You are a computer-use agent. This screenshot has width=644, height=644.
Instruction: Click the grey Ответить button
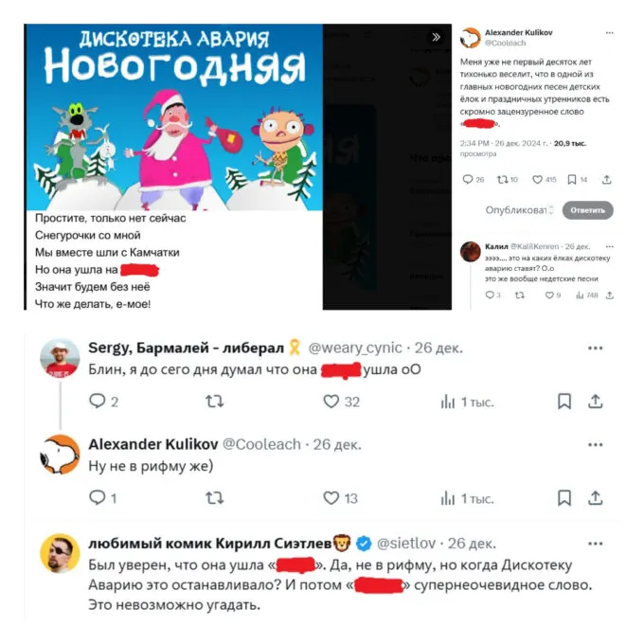(x=588, y=210)
